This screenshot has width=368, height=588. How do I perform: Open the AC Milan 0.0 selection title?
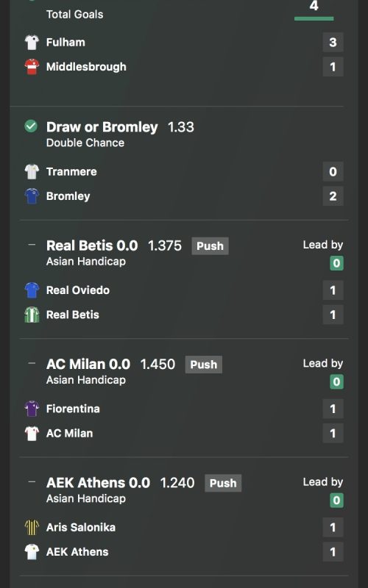(x=88, y=364)
